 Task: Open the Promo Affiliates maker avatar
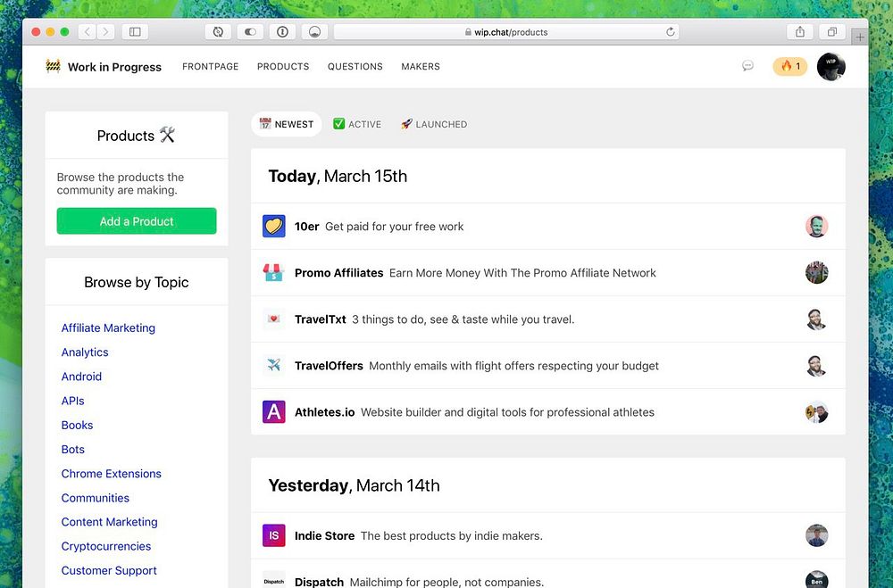click(817, 273)
